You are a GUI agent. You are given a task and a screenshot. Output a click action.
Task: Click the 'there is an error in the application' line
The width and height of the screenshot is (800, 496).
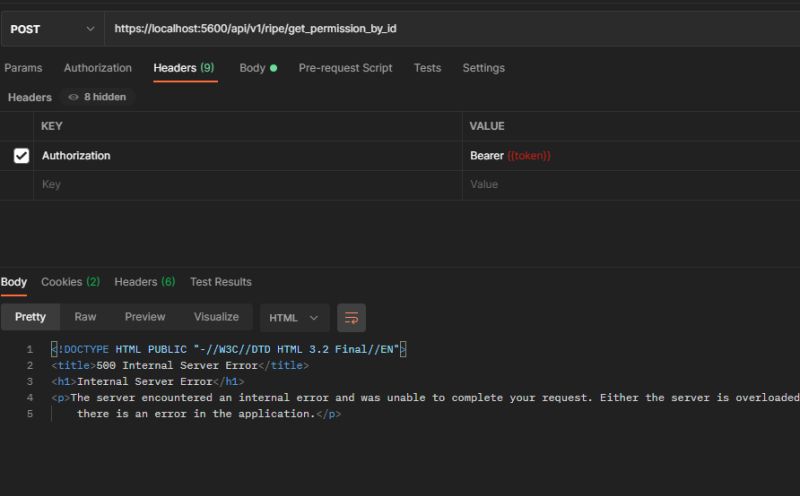tap(209, 414)
